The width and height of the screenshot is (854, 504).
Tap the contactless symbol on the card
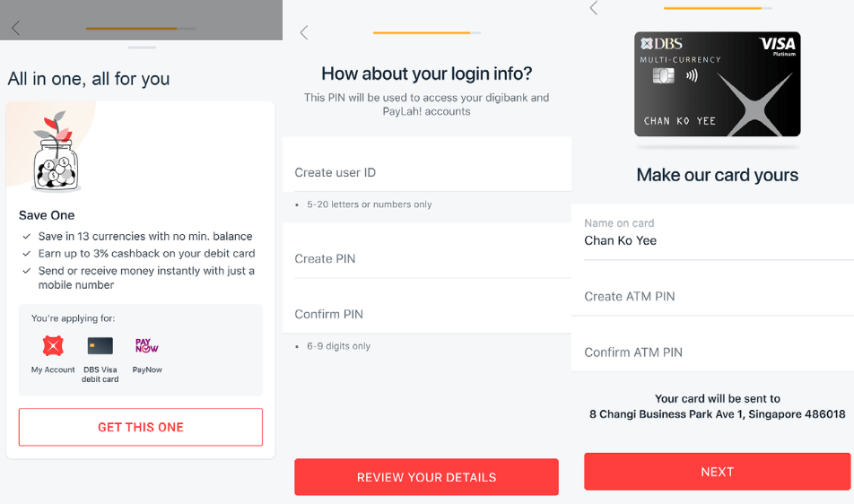tap(692, 76)
